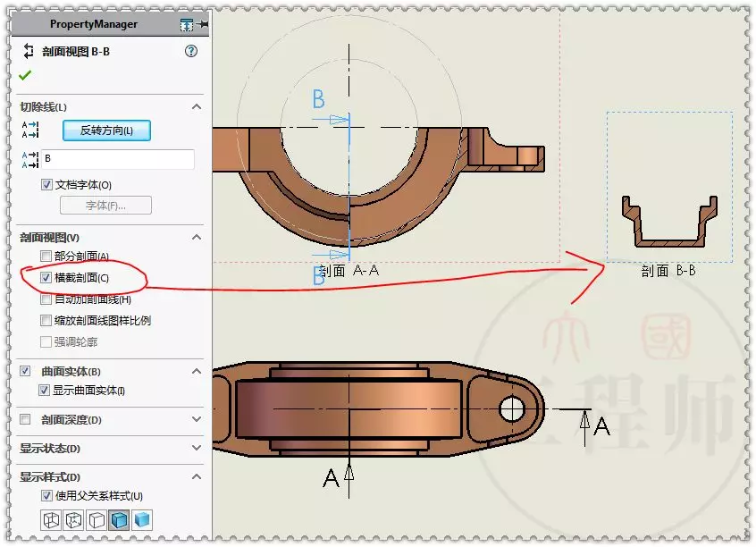The width and height of the screenshot is (756, 547).
Task: Click the 反转方向 button
Action: [106, 130]
